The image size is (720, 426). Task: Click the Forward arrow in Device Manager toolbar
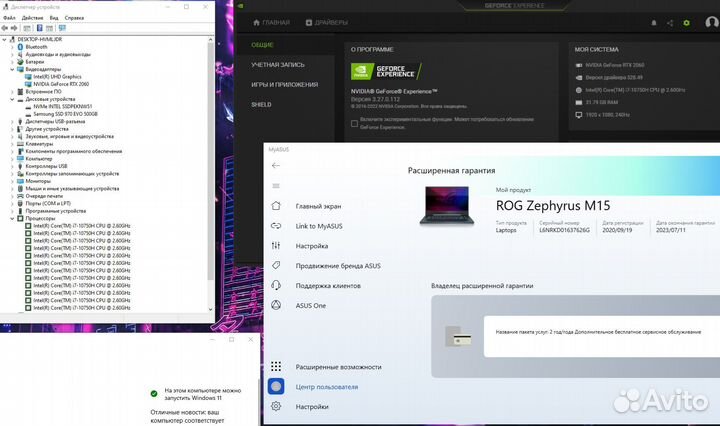(14, 28)
